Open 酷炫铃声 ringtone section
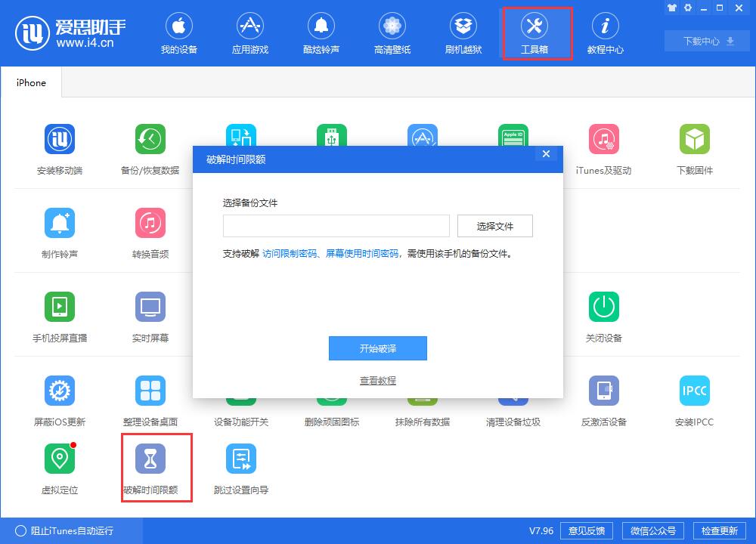Viewport: 756px width, 544px height. 321,32
